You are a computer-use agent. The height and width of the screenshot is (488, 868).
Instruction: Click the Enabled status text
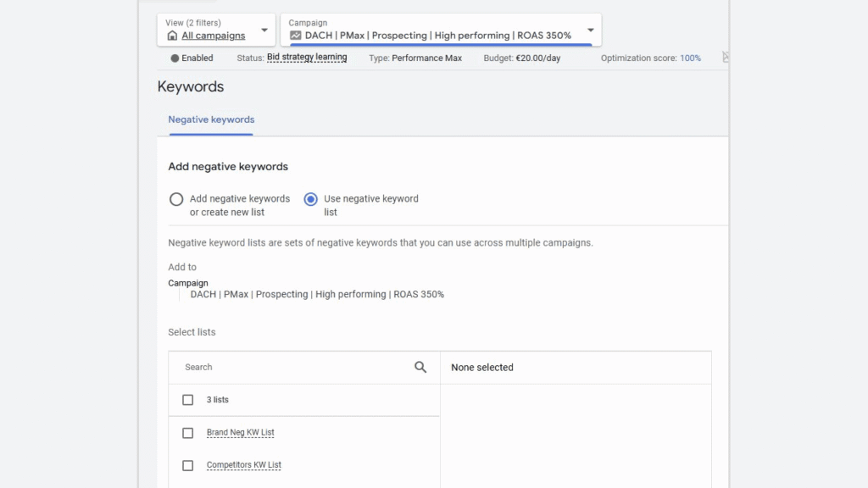click(197, 58)
